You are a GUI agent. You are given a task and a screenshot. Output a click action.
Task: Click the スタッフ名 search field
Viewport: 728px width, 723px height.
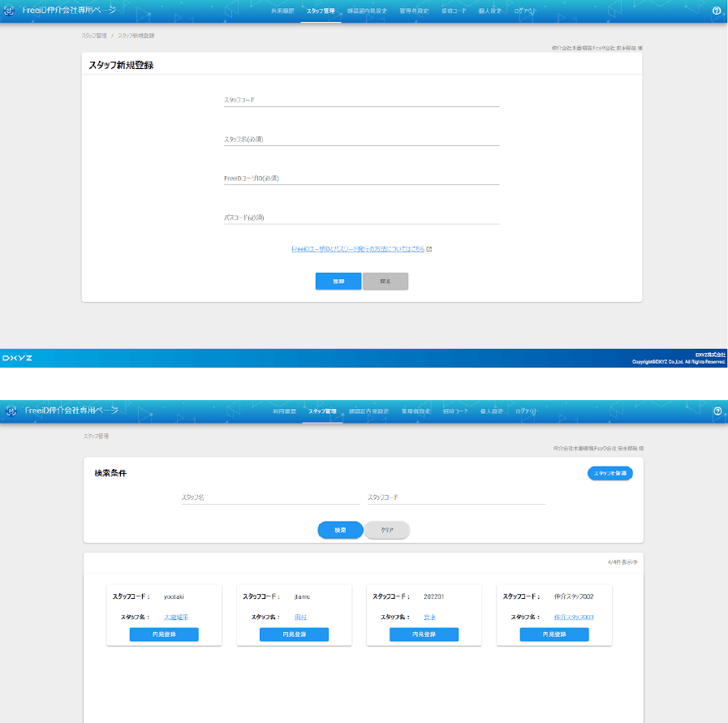point(269,497)
